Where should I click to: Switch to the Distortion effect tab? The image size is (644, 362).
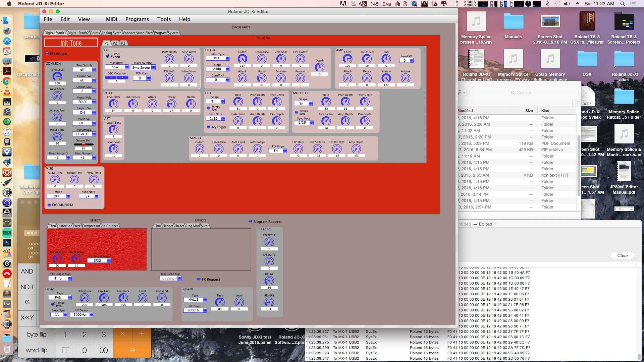pyautogui.click(x=65, y=226)
